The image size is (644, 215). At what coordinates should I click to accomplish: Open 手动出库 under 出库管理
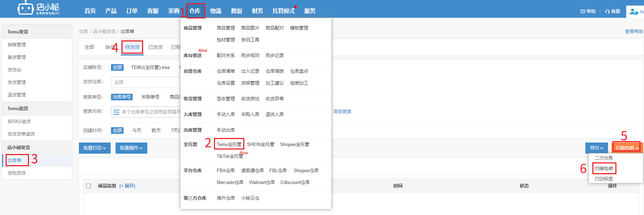tap(226, 130)
